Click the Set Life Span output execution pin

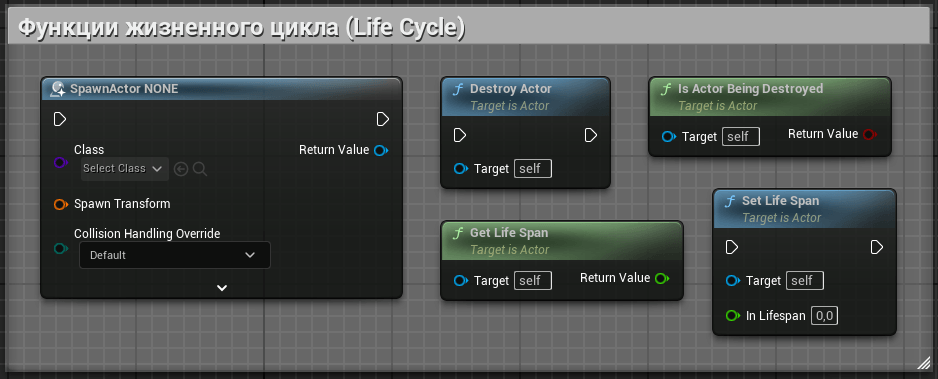tap(877, 247)
